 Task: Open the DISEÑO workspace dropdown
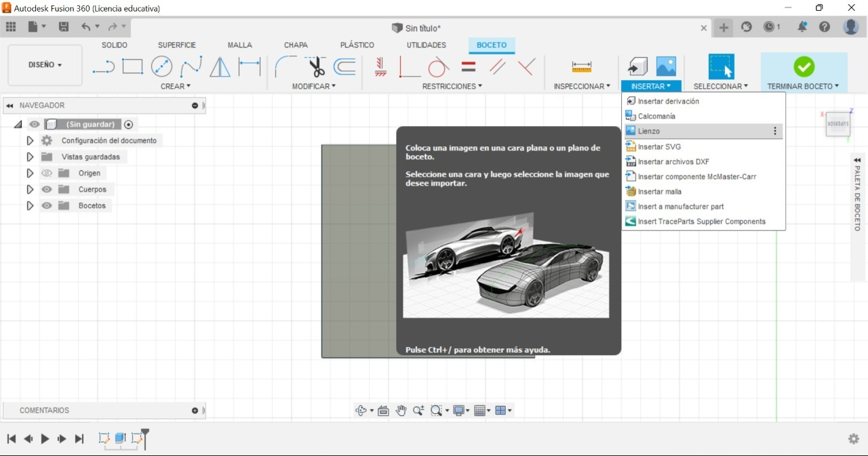45,65
